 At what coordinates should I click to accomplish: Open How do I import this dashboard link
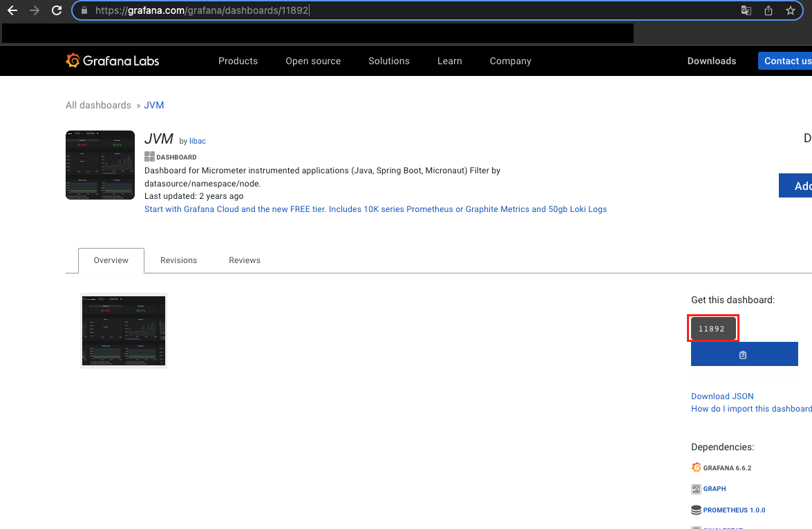pyautogui.click(x=751, y=408)
